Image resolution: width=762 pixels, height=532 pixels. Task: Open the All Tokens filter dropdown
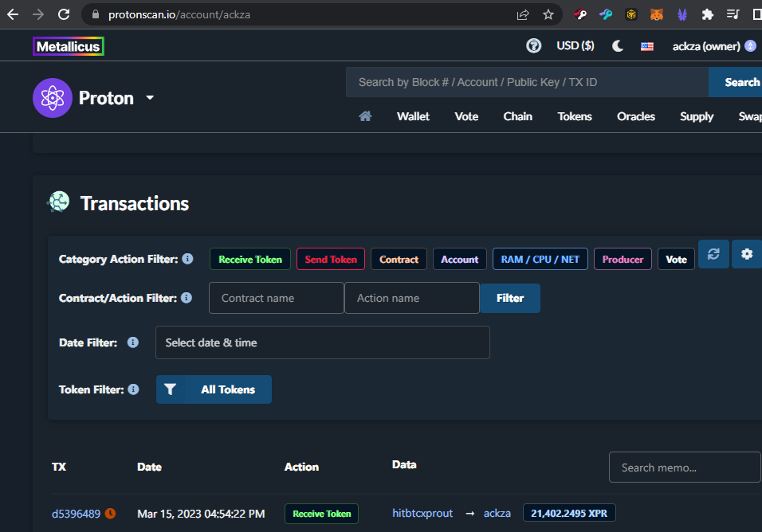[x=214, y=389]
